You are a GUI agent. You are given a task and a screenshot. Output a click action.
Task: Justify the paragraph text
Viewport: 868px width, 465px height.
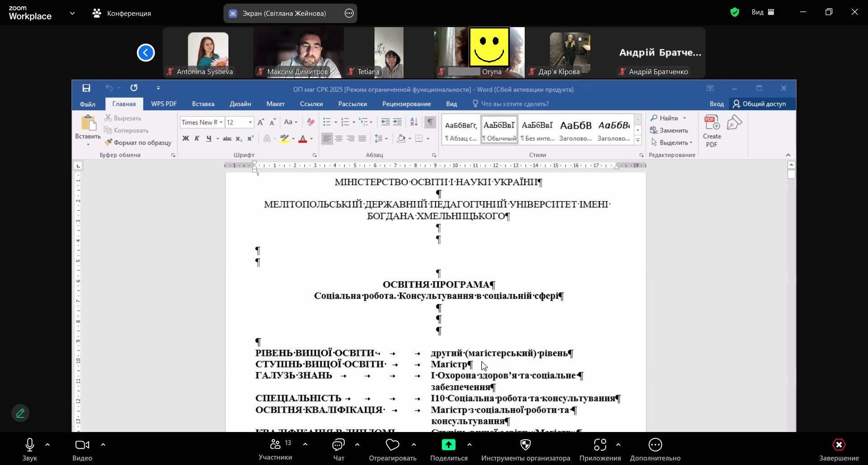click(x=362, y=139)
